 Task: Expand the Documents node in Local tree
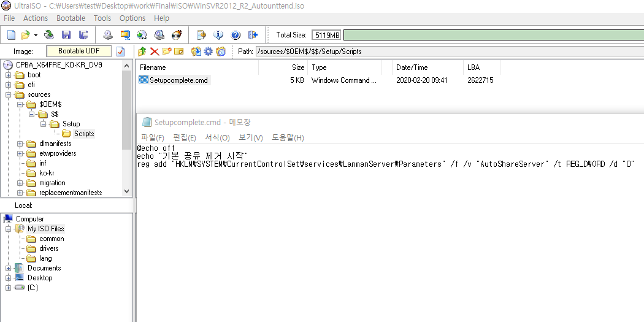point(8,268)
